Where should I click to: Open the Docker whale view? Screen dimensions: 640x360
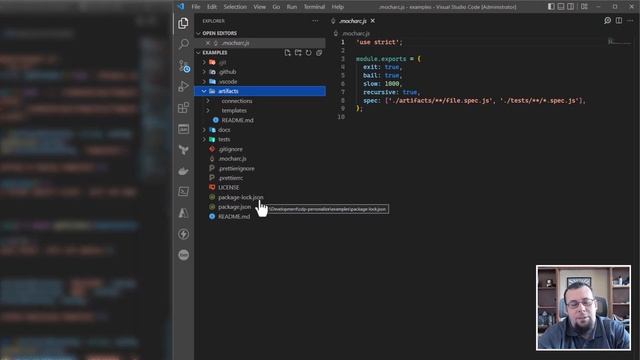184,171
